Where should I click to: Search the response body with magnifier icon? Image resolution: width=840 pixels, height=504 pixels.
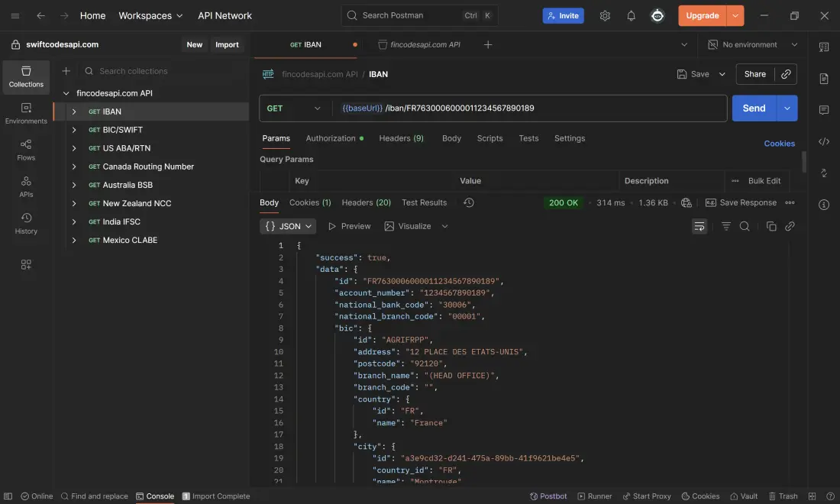(745, 226)
